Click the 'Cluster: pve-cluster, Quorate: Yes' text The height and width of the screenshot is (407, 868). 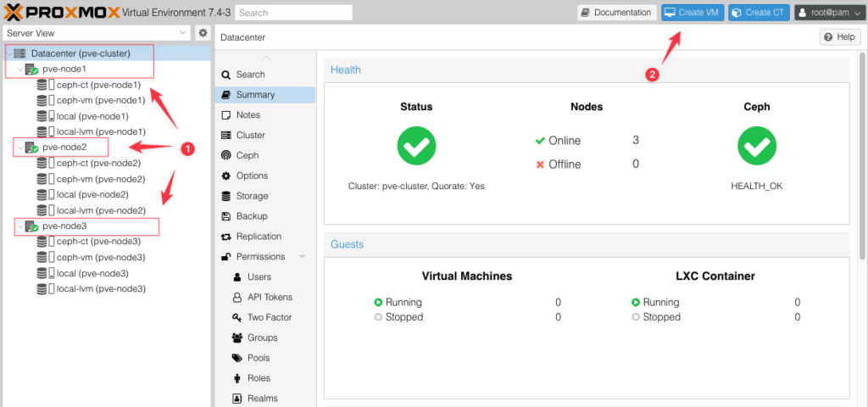pos(416,187)
